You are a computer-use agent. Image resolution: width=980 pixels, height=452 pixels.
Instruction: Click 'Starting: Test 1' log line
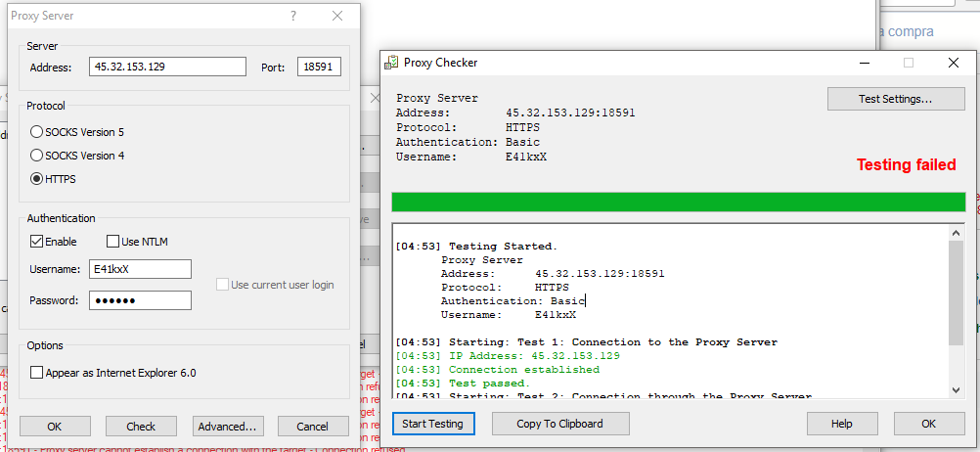point(586,342)
